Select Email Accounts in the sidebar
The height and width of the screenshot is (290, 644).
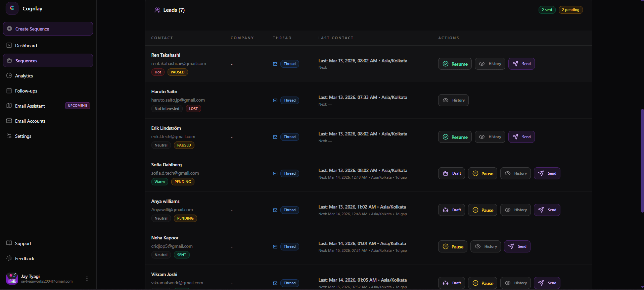pyautogui.click(x=30, y=121)
